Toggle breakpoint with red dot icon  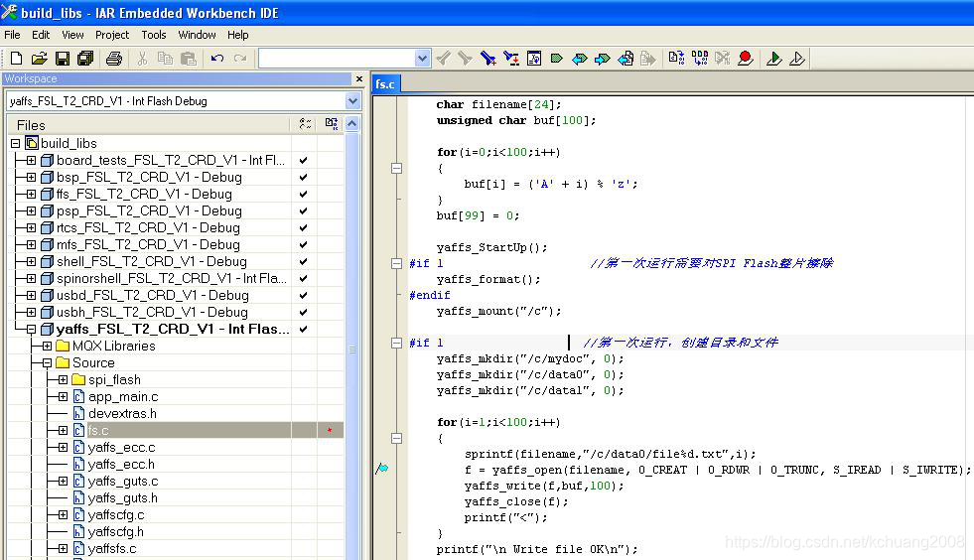point(746,59)
